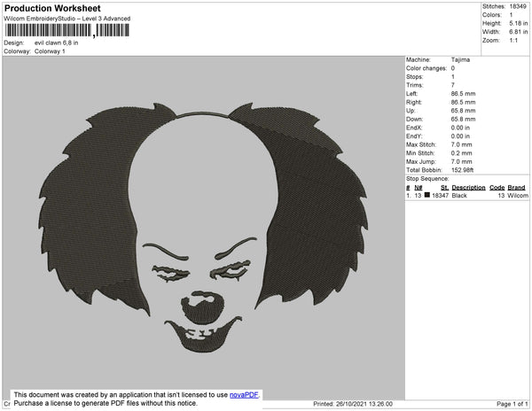Select the Wilcom brand cell
532x411 pixels.
(518, 196)
